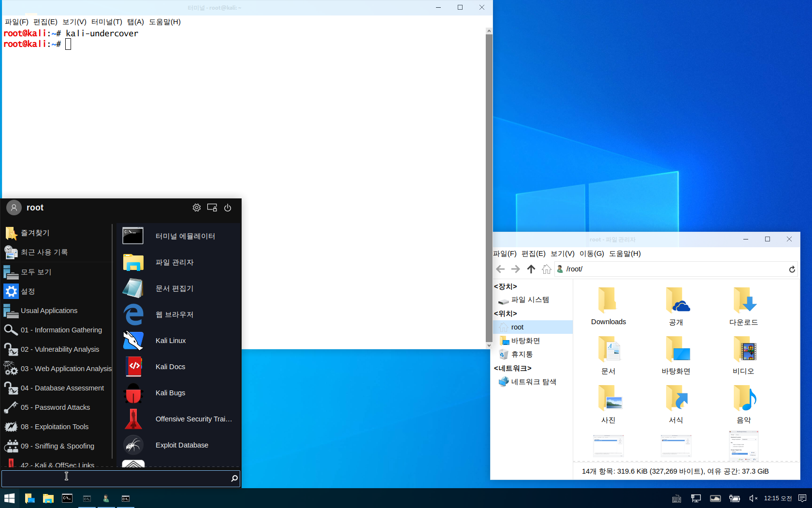Viewport: 812px width, 508px height.
Task: Select Usual Applications category
Action: (57, 311)
